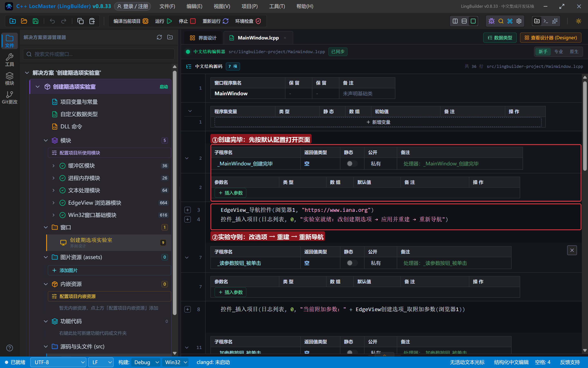Screen dimensions: 588x368
Task: Open the 模块 sidebar panel
Action: click(x=9, y=79)
